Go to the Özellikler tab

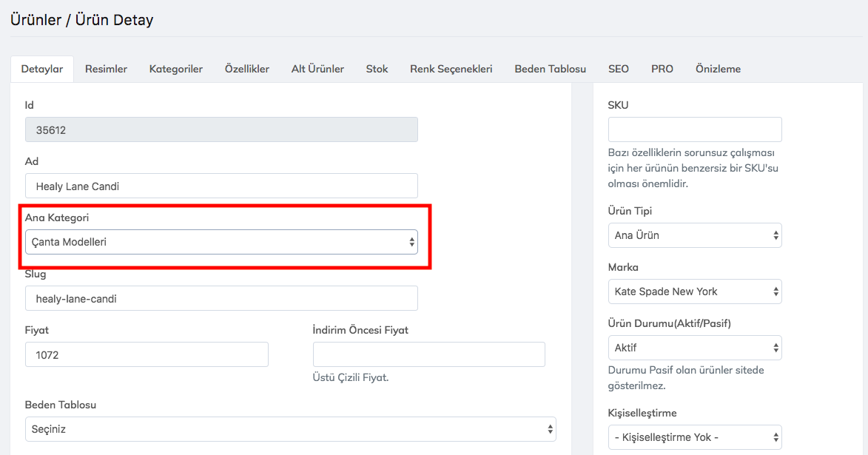pyautogui.click(x=247, y=69)
